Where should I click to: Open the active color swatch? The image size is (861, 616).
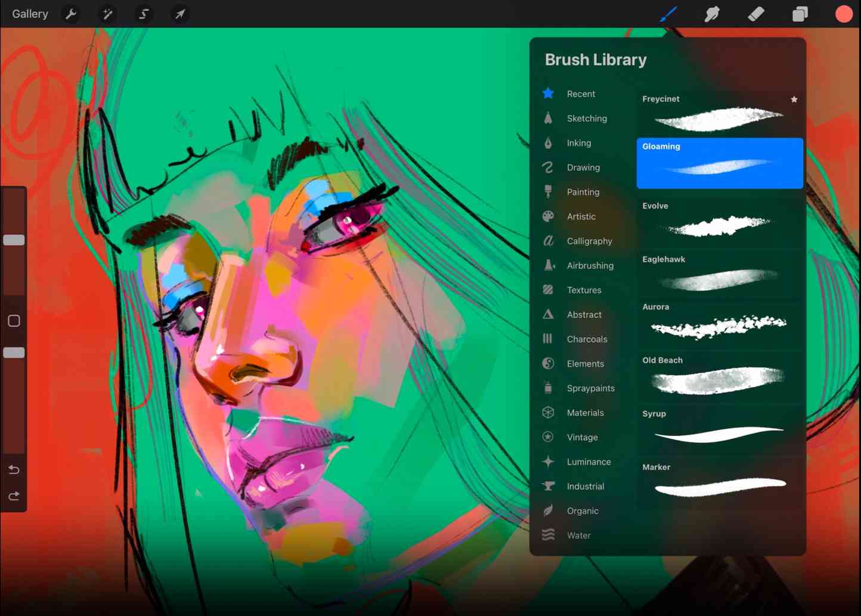tap(844, 13)
